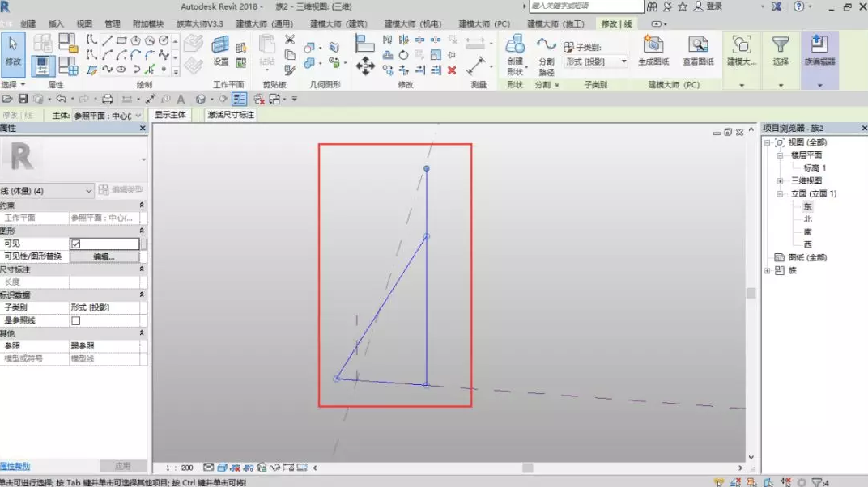Open the 主体 参照平面 dropdown
Screen dimensions: 868x487
(x=108, y=116)
